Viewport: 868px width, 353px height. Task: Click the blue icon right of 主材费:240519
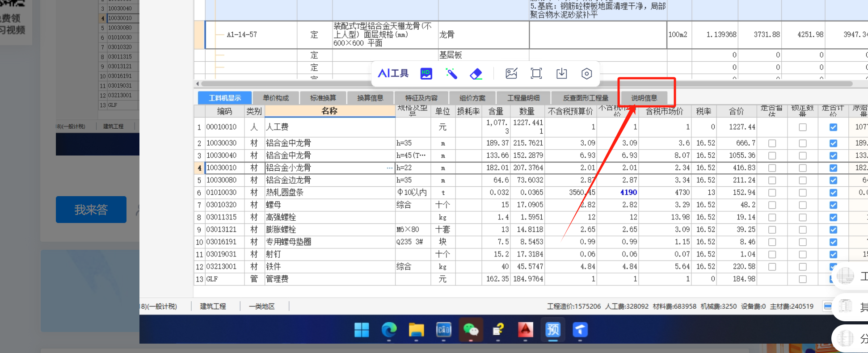click(828, 307)
